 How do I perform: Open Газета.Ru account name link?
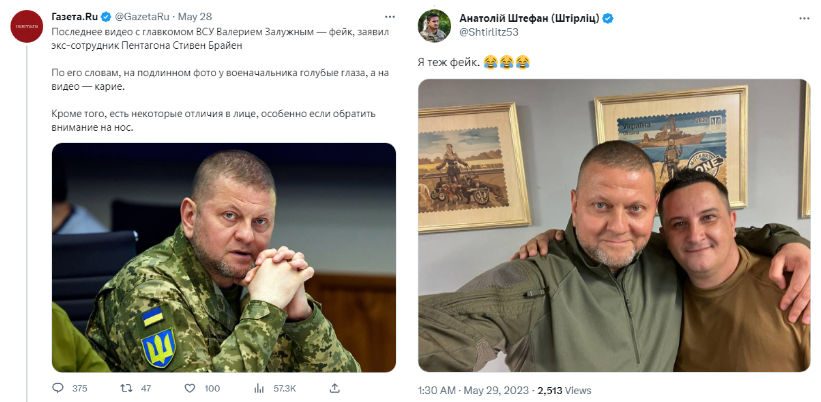(x=75, y=17)
